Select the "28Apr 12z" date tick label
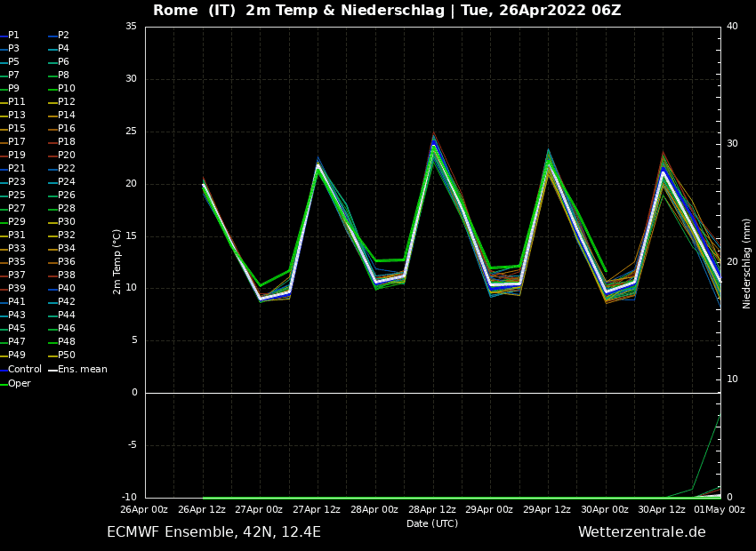This screenshot has height=551, width=756. click(x=432, y=509)
